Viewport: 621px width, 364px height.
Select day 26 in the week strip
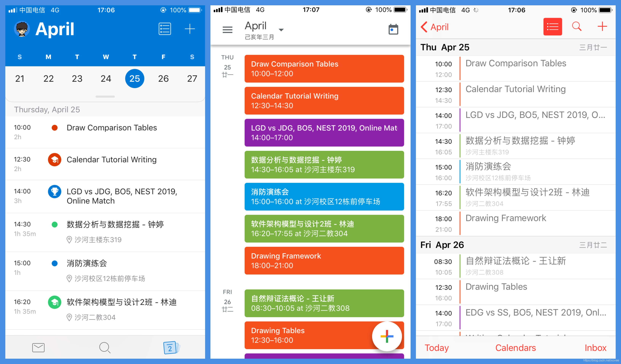163,79
